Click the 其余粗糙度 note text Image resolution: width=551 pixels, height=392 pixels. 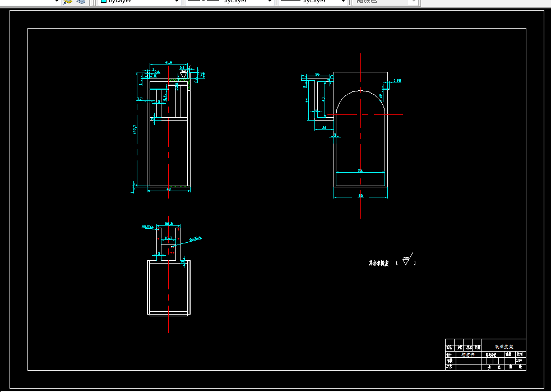click(x=378, y=263)
